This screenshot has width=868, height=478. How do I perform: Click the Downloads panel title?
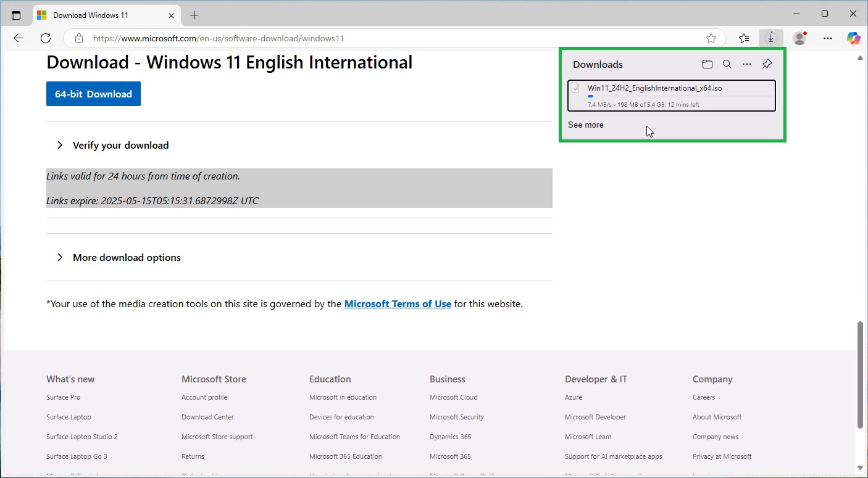pos(598,65)
